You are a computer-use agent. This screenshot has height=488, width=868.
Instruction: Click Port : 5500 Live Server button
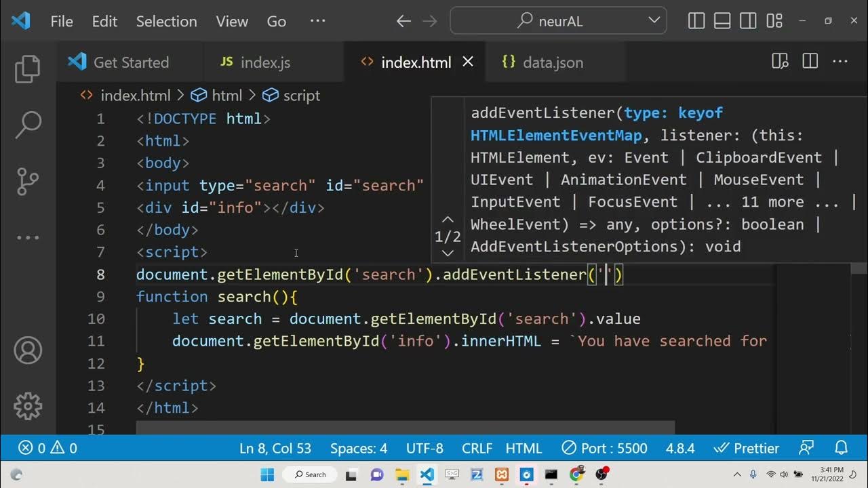(x=604, y=448)
